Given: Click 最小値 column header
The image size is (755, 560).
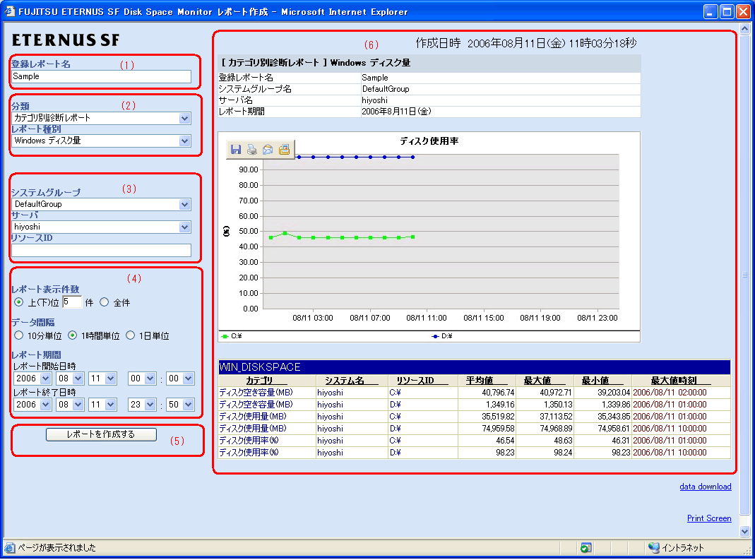Looking at the screenshot, I should point(595,381).
